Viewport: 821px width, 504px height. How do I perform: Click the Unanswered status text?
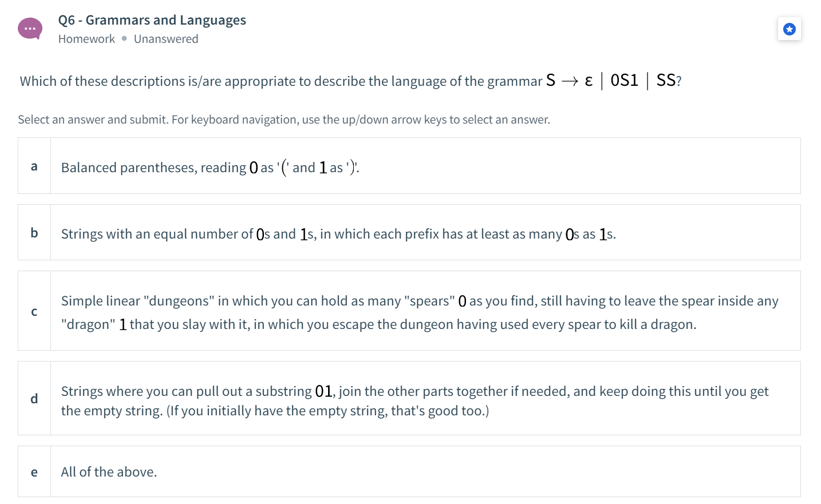[x=166, y=38]
